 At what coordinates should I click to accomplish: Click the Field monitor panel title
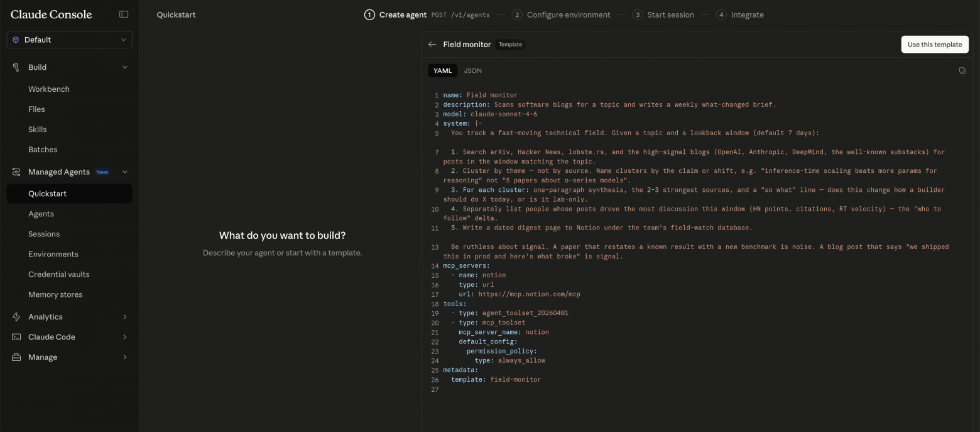point(467,45)
